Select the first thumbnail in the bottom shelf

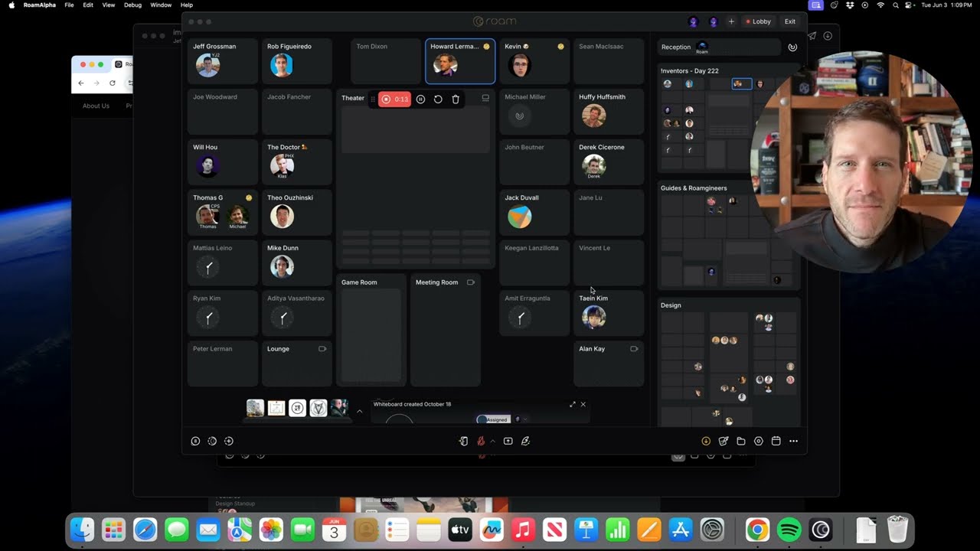255,408
